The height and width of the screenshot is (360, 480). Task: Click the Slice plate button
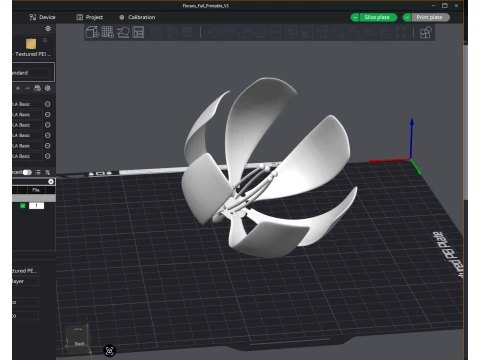[x=378, y=17]
